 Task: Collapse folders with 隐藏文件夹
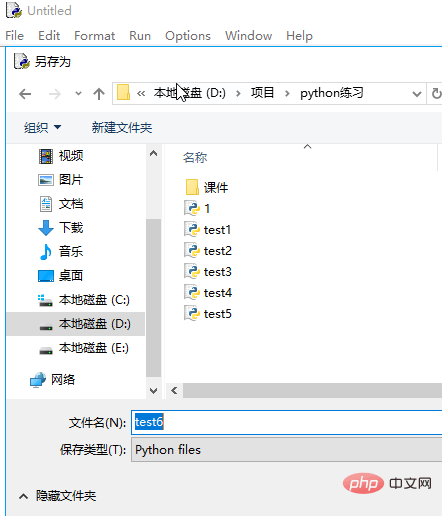tap(57, 496)
